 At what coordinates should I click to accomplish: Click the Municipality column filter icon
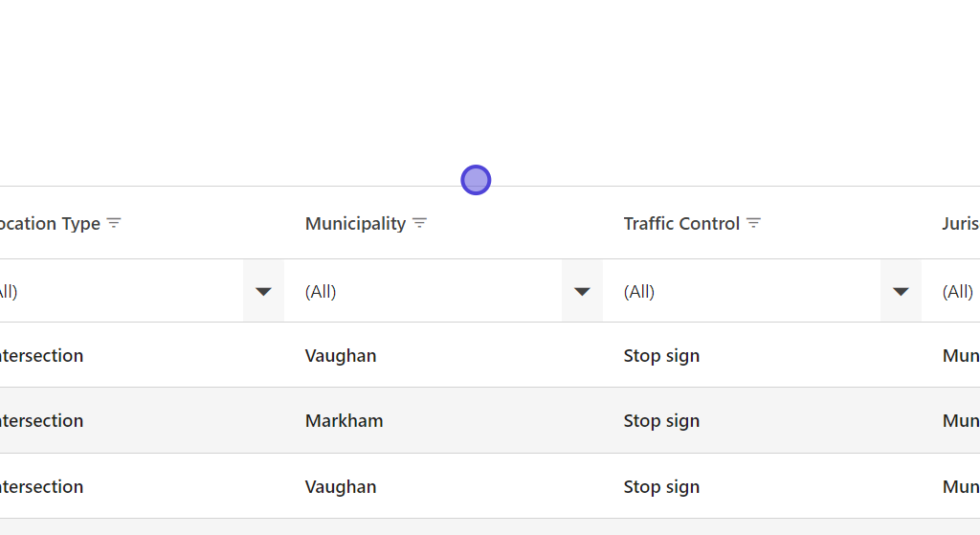point(419,223)
